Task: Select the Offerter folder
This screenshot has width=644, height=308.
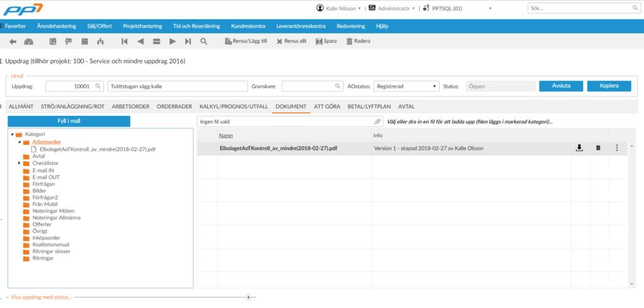Action: [42, 224]
